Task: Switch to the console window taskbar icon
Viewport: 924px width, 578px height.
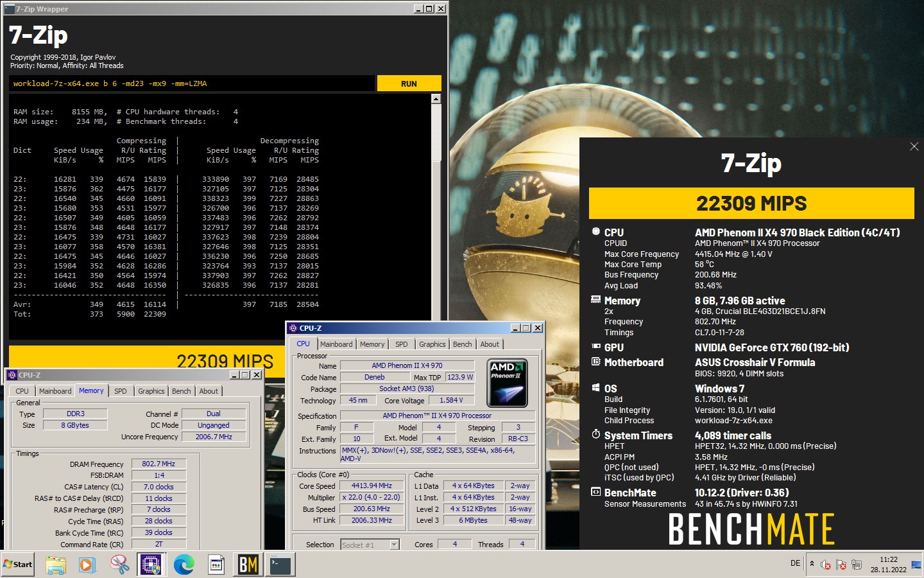Action: click(280, 565)
